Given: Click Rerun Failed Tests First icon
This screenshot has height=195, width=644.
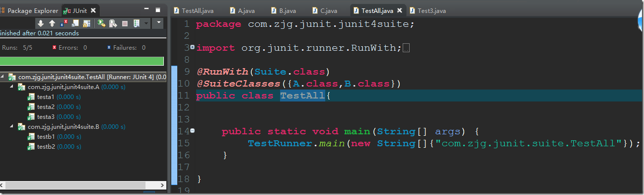Looking at the screenshot, I should (113, 23).
